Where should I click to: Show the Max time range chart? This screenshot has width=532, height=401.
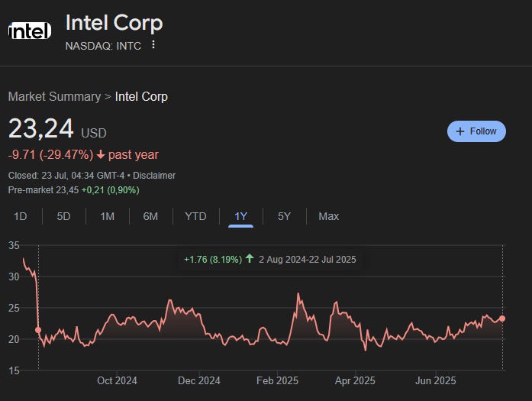tap(328, 216)
